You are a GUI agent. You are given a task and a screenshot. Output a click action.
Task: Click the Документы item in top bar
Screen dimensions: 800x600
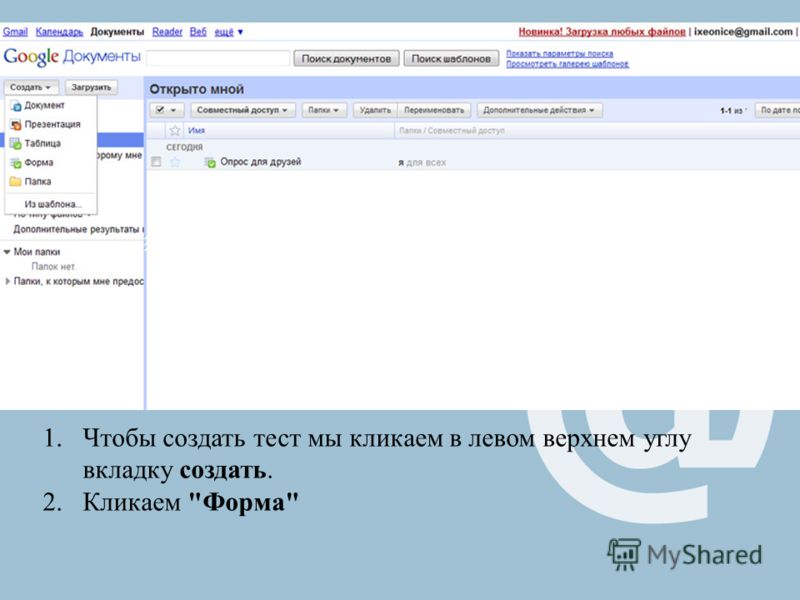(x=117, y=32)
